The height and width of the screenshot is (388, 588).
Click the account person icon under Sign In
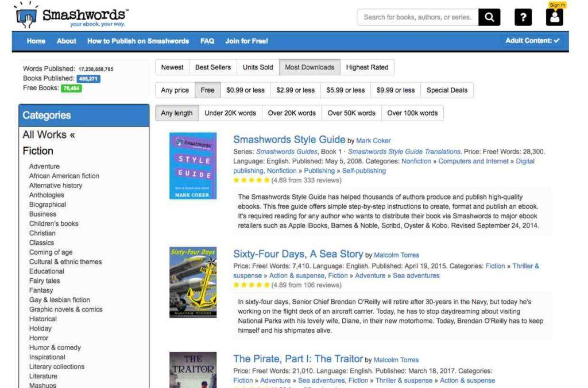click(554, 18)
